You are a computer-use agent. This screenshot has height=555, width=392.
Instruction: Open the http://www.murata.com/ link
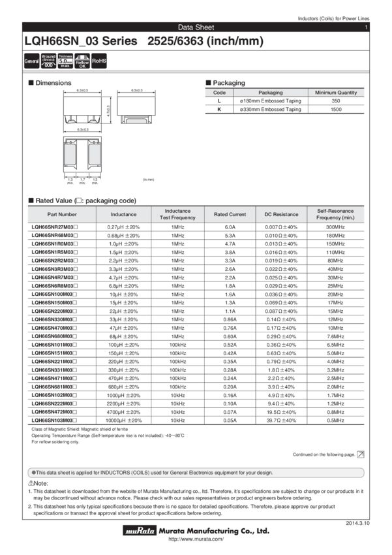[x=196, y=539]
